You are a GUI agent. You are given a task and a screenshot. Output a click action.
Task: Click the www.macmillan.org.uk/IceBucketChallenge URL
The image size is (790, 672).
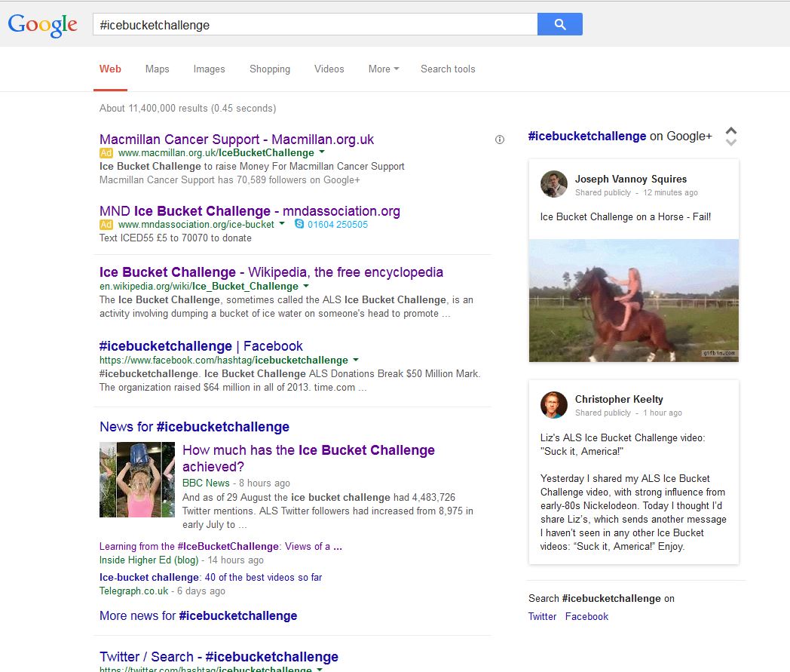point(216,153)
